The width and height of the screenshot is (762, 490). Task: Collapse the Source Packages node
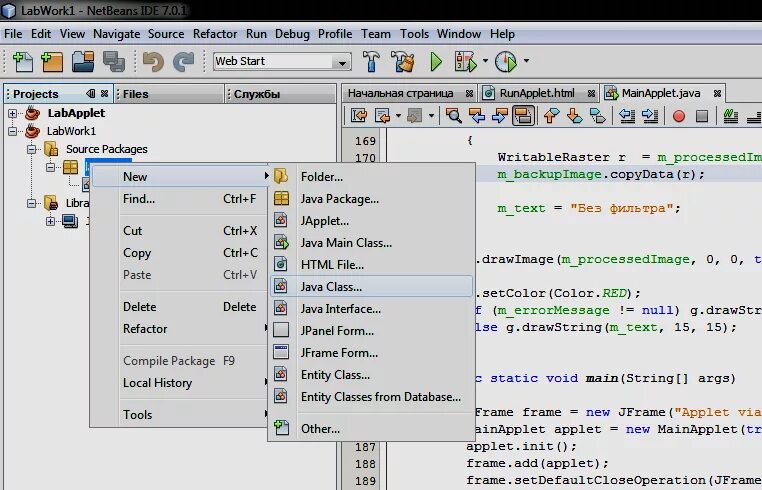pos(32,149)
